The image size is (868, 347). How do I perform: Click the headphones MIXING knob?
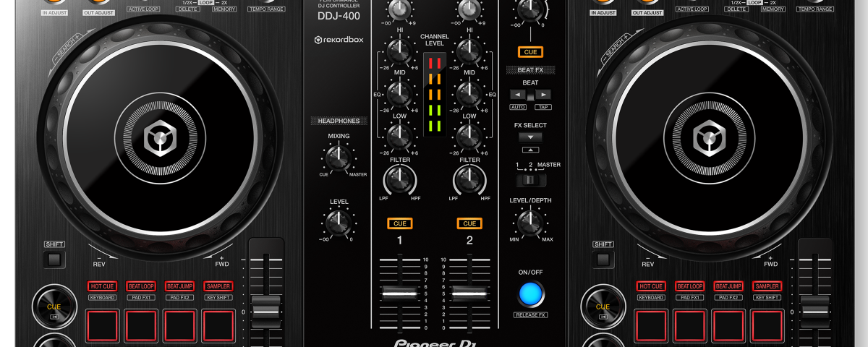click(336, 157)
